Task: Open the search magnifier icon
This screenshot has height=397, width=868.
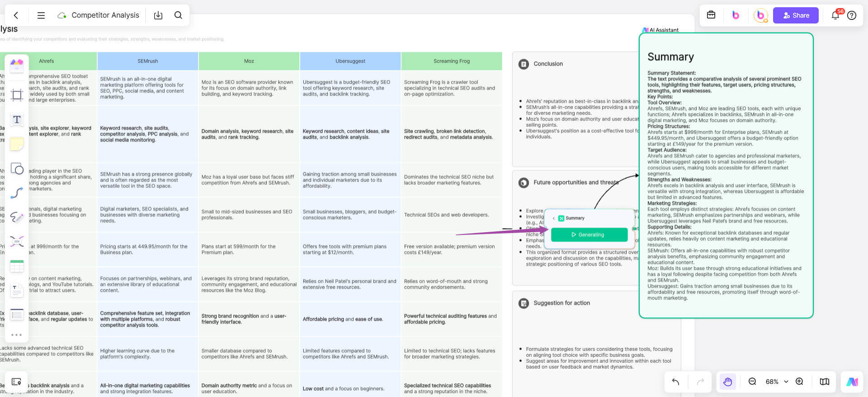Action: click(179, 15)
